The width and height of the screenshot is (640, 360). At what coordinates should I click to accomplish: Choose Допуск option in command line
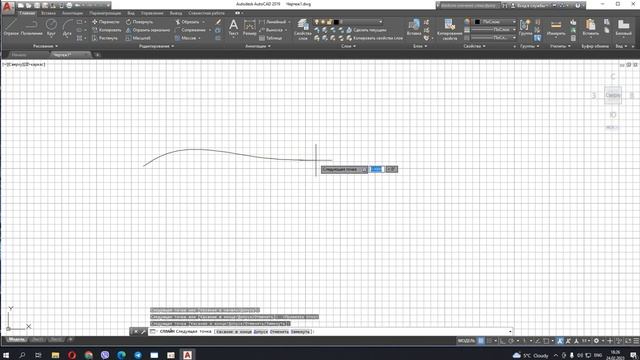pos(260,331)
